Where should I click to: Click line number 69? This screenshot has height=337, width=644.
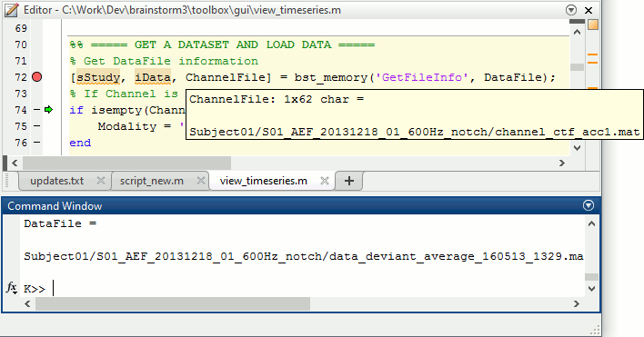21,28
